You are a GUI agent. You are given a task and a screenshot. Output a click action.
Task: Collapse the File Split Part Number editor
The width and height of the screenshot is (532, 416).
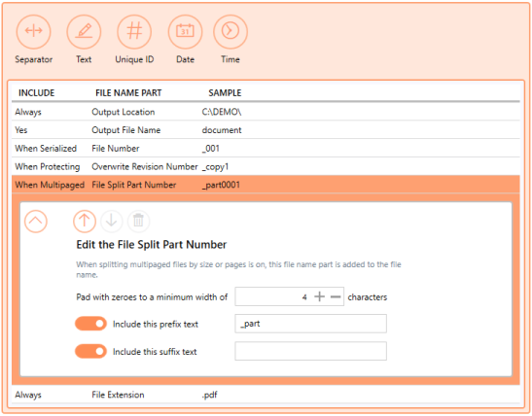pos(36,222)
